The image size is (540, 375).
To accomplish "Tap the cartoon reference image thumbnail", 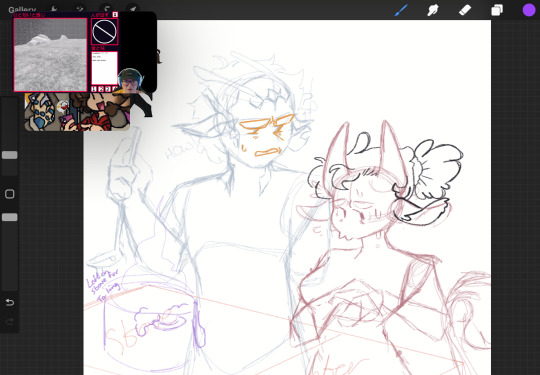I will click(x=77, y=112).
